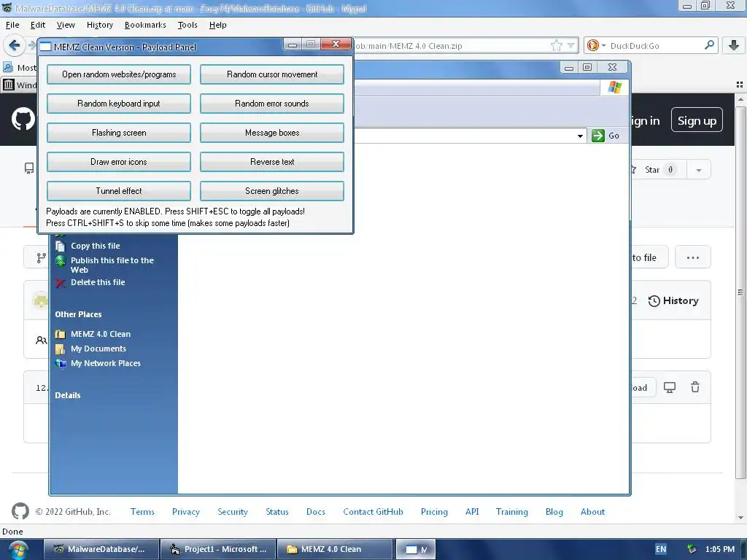The width and height of the screenshot is (747, 560).
Task: Click the browser back arrow button
Action: [x=15, y=46]
